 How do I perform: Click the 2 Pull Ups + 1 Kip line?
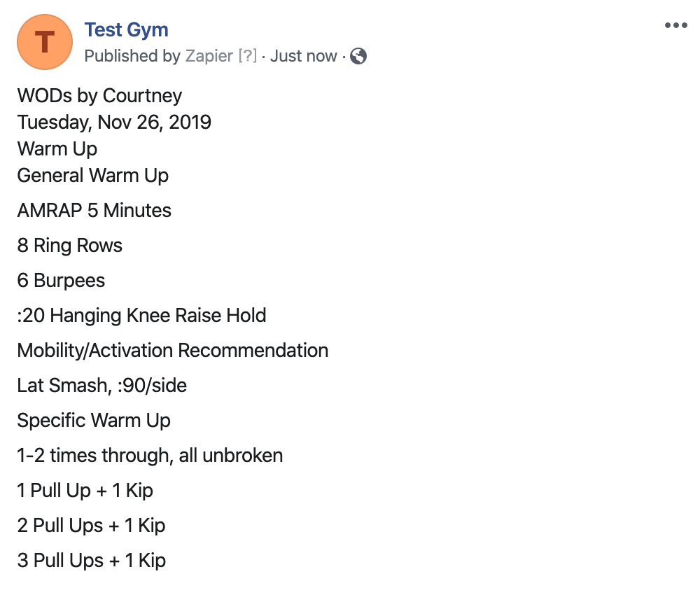tap(92, 526)
